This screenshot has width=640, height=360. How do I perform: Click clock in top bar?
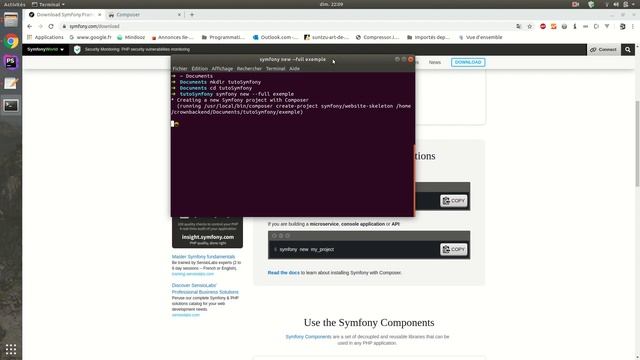pyautogui.click(x=331, y=4)
